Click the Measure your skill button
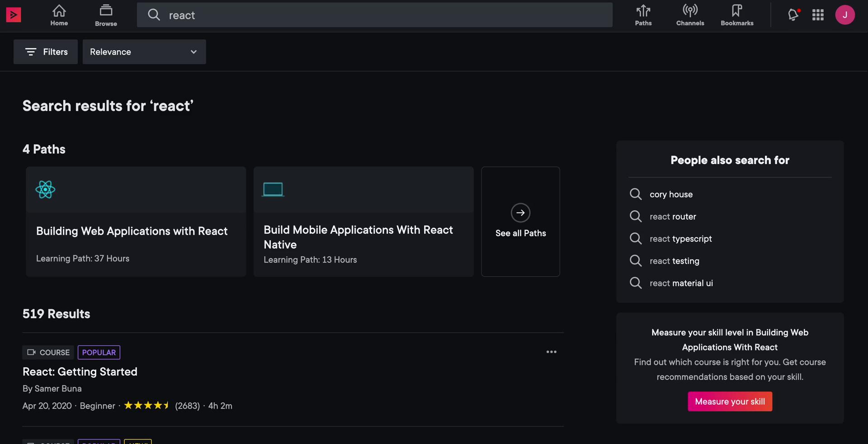The image size is (868, 444). [x=730, y=401]
